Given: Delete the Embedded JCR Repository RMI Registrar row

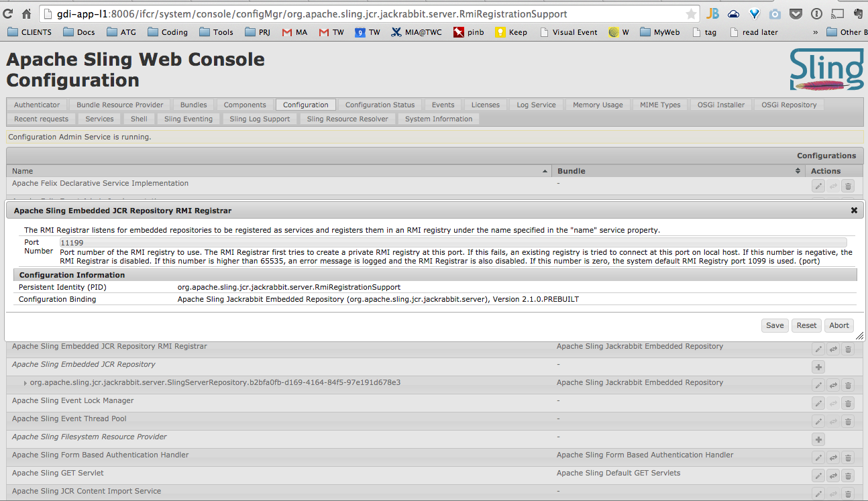Looking at the screenshot, I should [848, 349].
